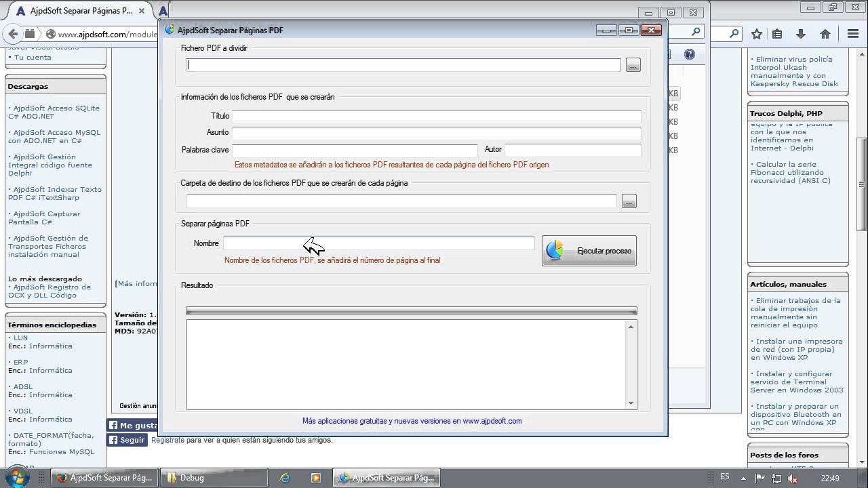Click the Facebook Seguir button

pos(127,440)
